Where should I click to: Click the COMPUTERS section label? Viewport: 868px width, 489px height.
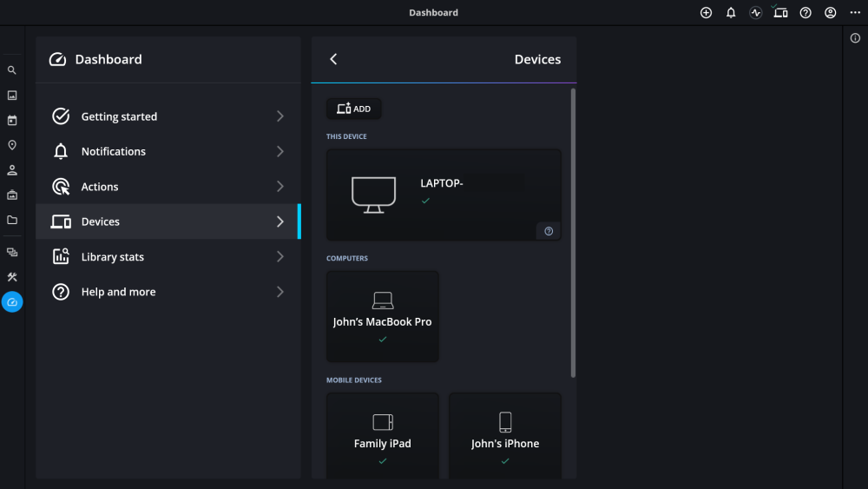click(x=347, y=258)
